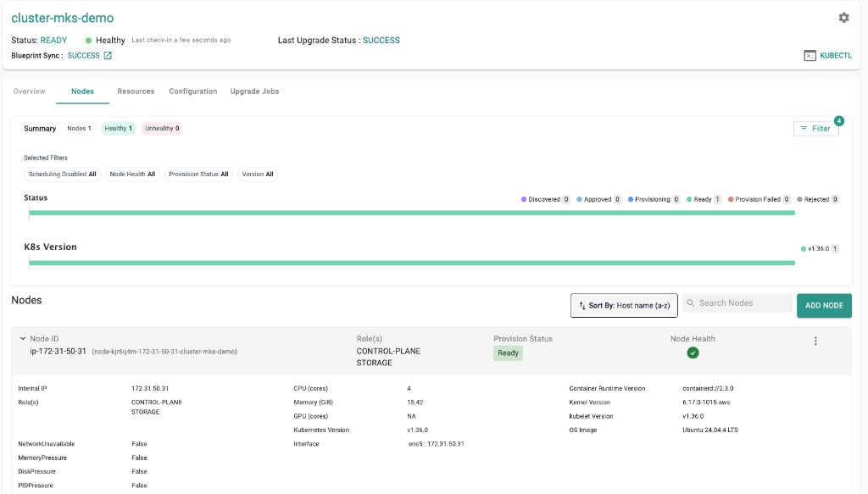Viewport: 868px width, 494px height.
Task: Collapse the ip-172-31-50-31 node row
Action: tap(23, 339)
